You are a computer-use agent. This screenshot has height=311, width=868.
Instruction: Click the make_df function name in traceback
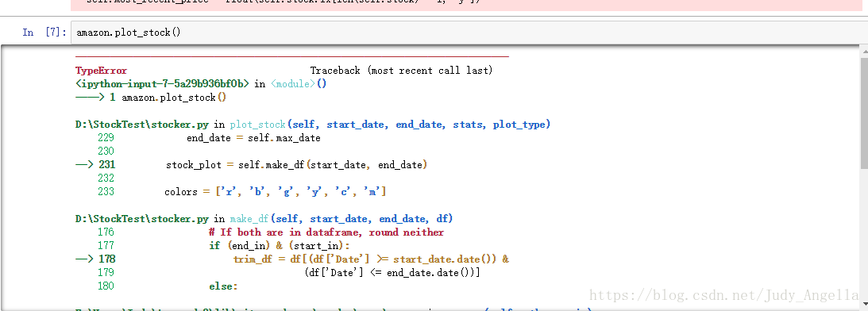point(249,219)
